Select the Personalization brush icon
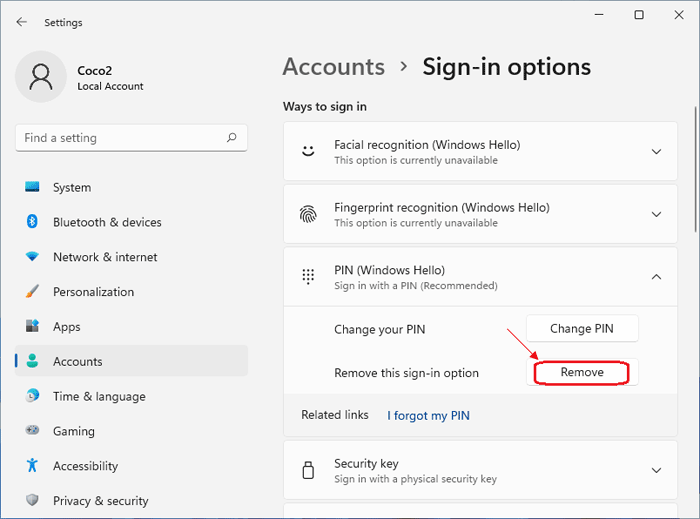This screenshot has height=519, width=700. point(32,291)
